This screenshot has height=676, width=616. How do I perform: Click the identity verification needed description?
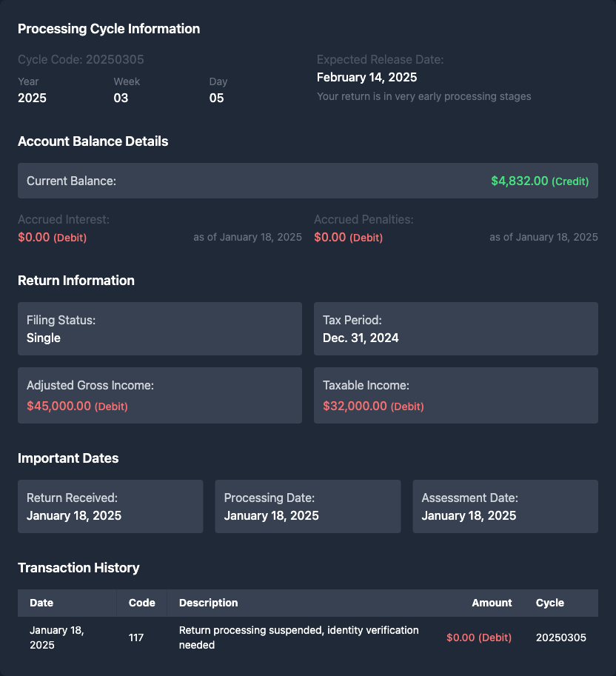point(298,637)
